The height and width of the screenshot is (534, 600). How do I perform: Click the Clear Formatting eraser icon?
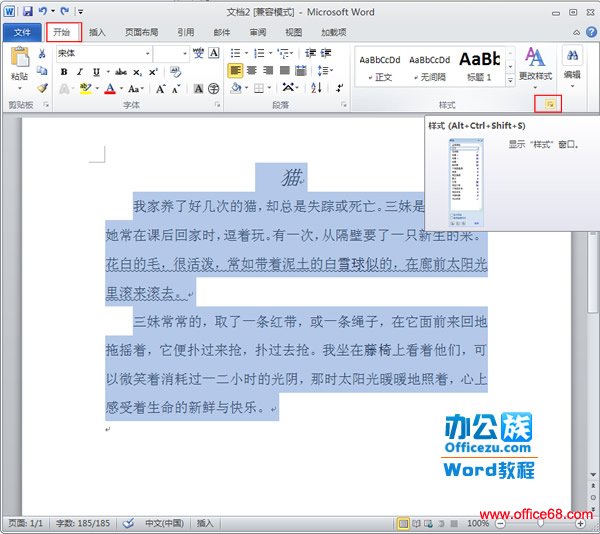click(x=176, y=72)
